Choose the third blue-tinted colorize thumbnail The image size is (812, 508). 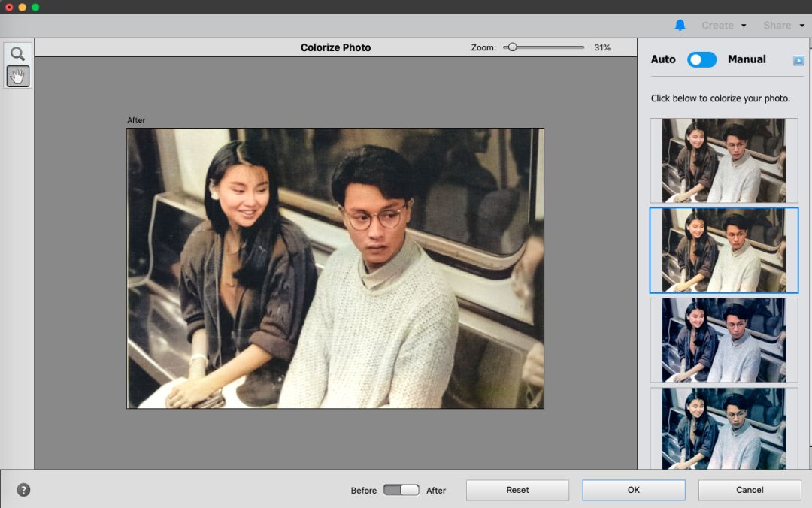click(x=723, y=340)
